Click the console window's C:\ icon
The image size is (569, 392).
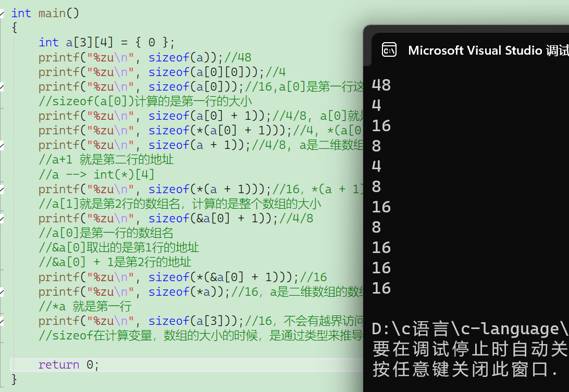coord(389,50)
